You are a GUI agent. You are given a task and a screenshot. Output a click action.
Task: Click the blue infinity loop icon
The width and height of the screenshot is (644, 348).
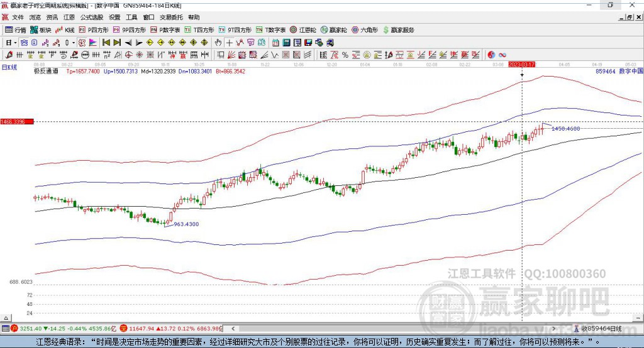tap(502, 55)
